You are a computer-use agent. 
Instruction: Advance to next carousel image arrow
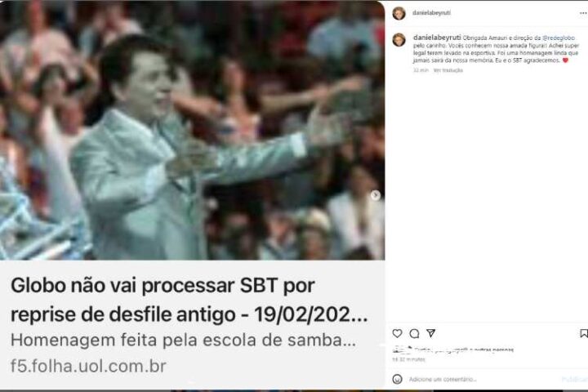click(x=375, y=195)
